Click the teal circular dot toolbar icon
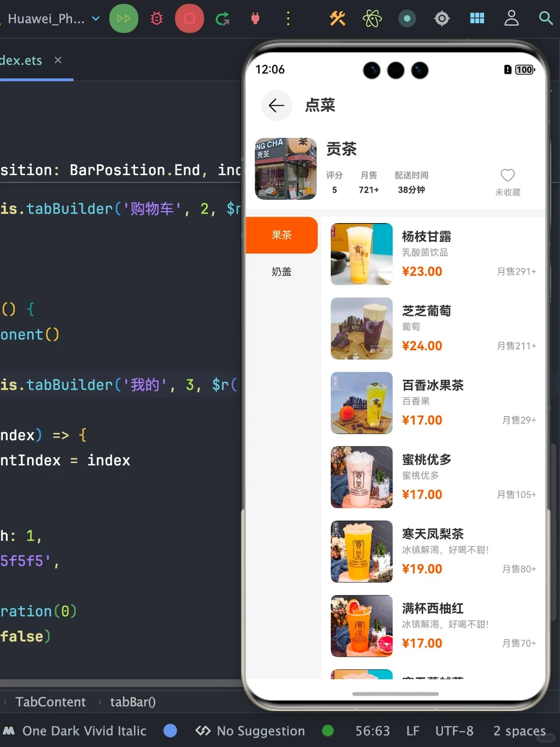560x747 pixels. pyautogui.click(x=407, y=19)
